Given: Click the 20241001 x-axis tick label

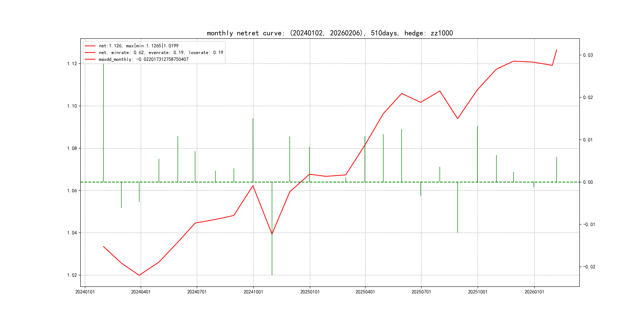Looking at the screenshot, I should tap(253, 292).
